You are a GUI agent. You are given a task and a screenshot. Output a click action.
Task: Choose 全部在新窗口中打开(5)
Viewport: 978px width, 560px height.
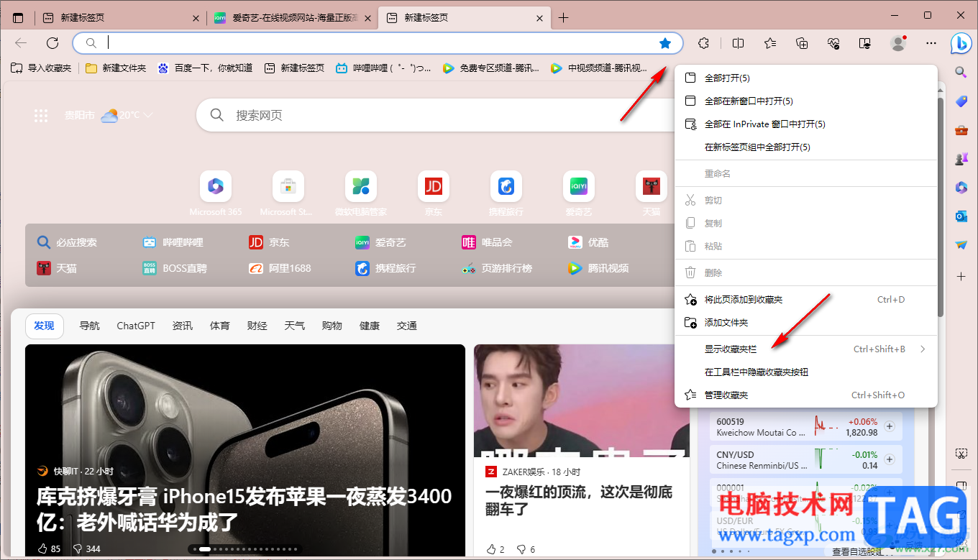[806, 101]
